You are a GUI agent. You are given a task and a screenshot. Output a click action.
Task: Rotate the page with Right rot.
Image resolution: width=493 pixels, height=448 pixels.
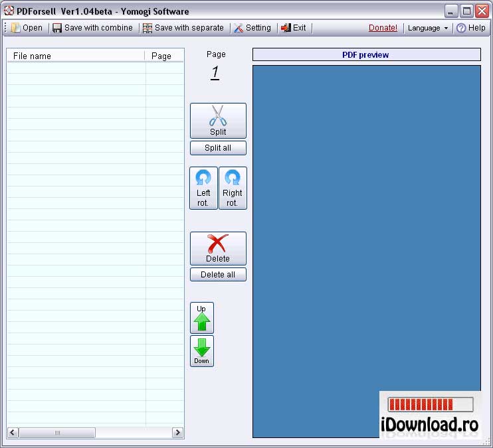tap(233, 188)
